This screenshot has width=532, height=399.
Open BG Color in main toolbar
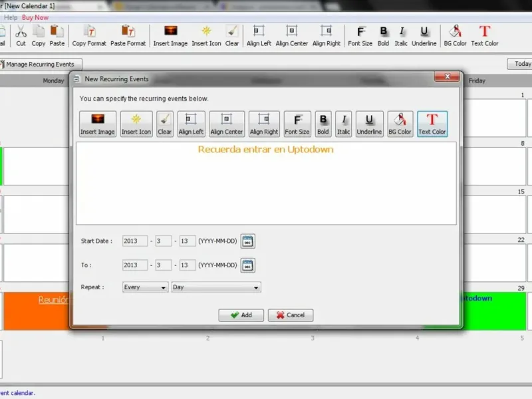tap(456, 36)
